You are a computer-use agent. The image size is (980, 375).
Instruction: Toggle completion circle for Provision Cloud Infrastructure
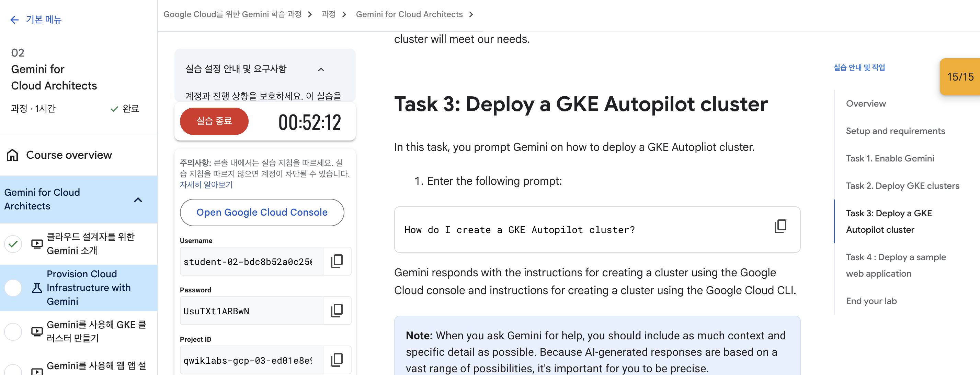tap(13, 288)
